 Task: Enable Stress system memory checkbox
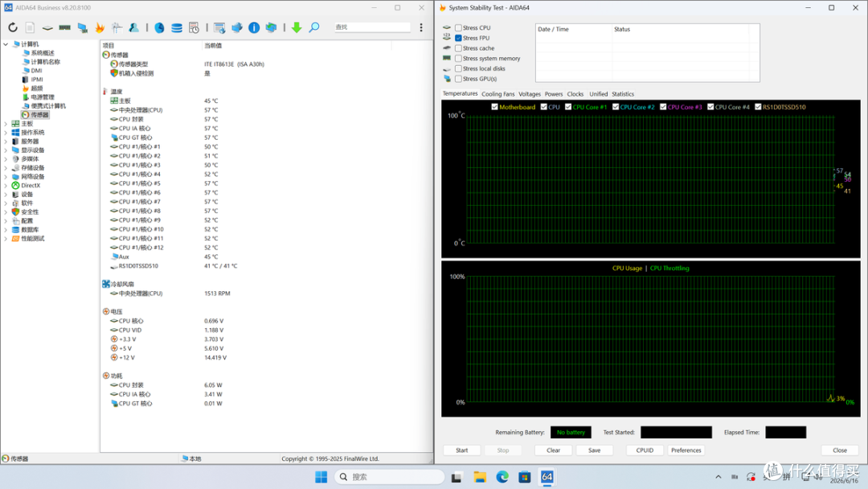pyautogui.click(x=458, y=58)
